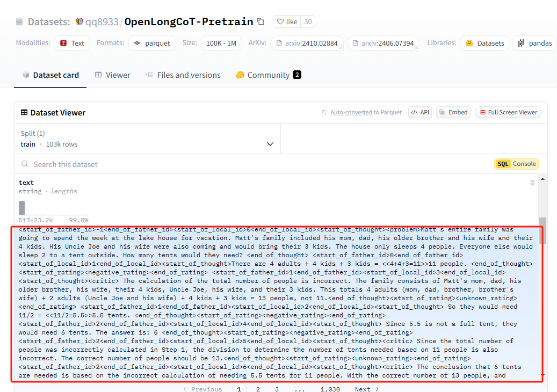Click the magnifier search icon
This screenshot has height=392, width=557.
click(x=25, y=164)
